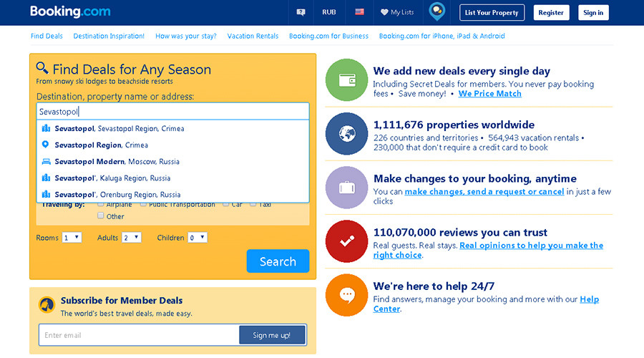Click the green wallet deals icon

click(346, 79)
